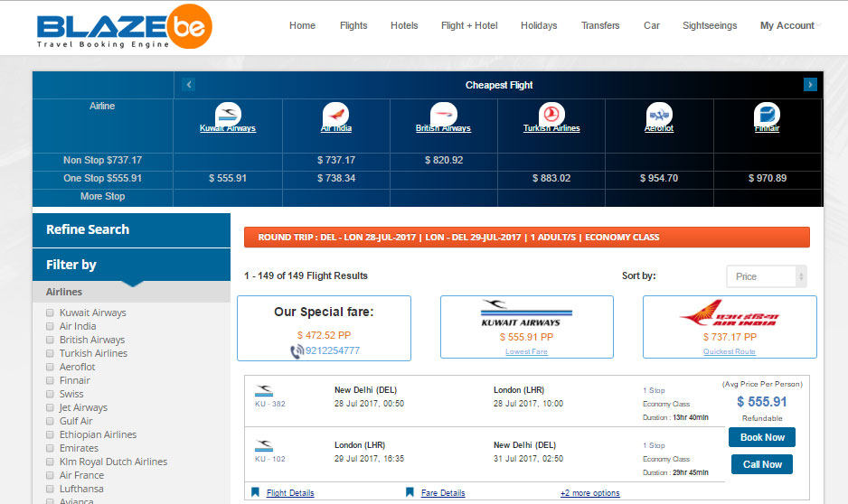
Task: Open the Flight Details link
Action: 290,492
